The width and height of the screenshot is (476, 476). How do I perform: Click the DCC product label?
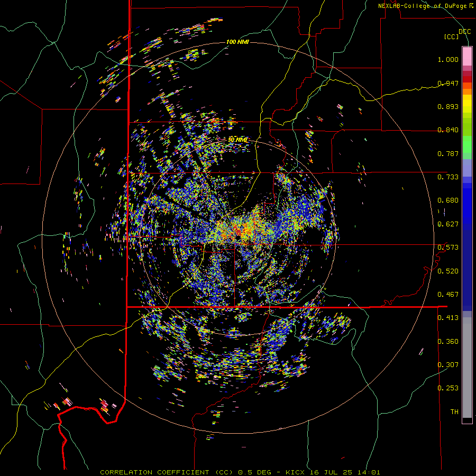[x=465, y=32]
